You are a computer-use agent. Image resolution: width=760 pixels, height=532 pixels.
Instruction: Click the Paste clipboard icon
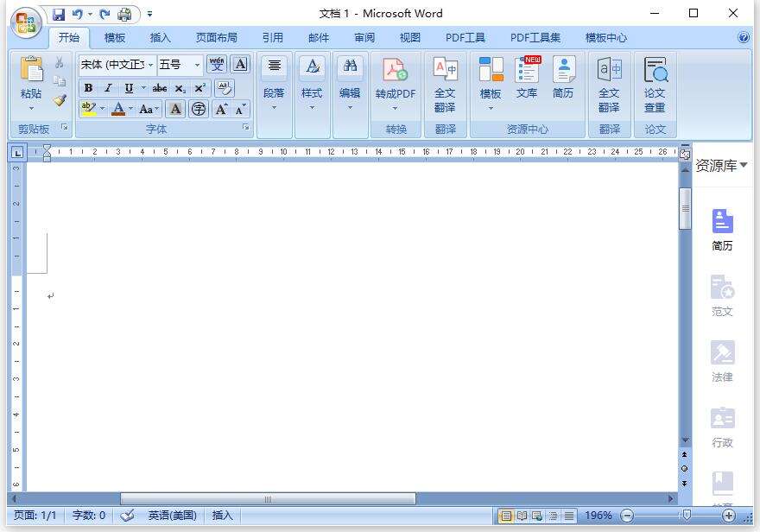pos(31,69)
